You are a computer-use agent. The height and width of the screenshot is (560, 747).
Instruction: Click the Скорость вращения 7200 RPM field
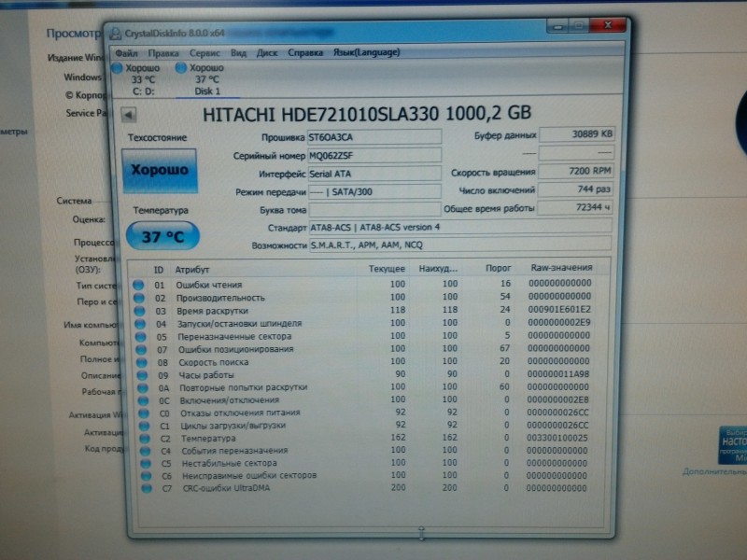(576, 171)
